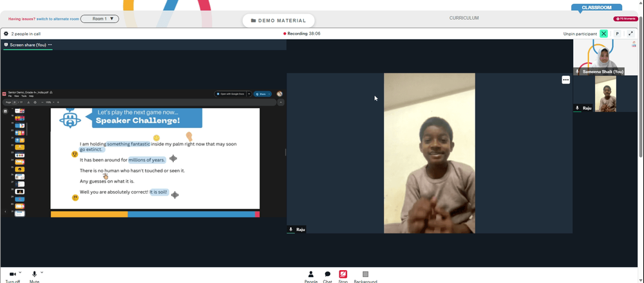Click the main pinned video of Raju

[429, 153]
